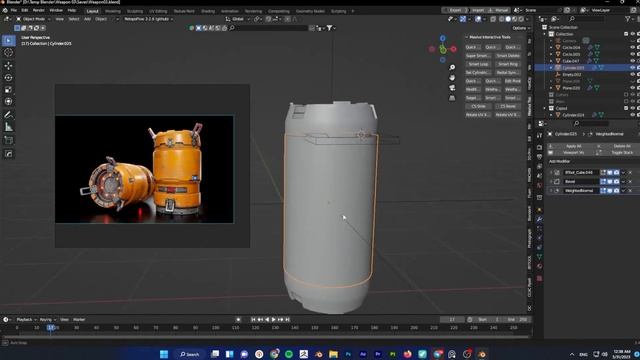This screenshot has width=640, height=360.
Task: Click the zoom view magnifier in viewport
Action: coord(452,67)
